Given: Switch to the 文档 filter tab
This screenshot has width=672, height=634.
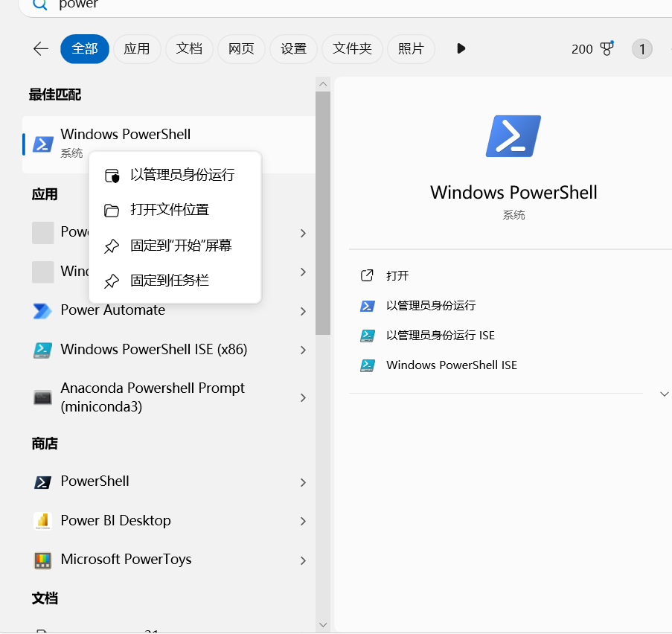Looking at the screenshot, I should 190,49.
